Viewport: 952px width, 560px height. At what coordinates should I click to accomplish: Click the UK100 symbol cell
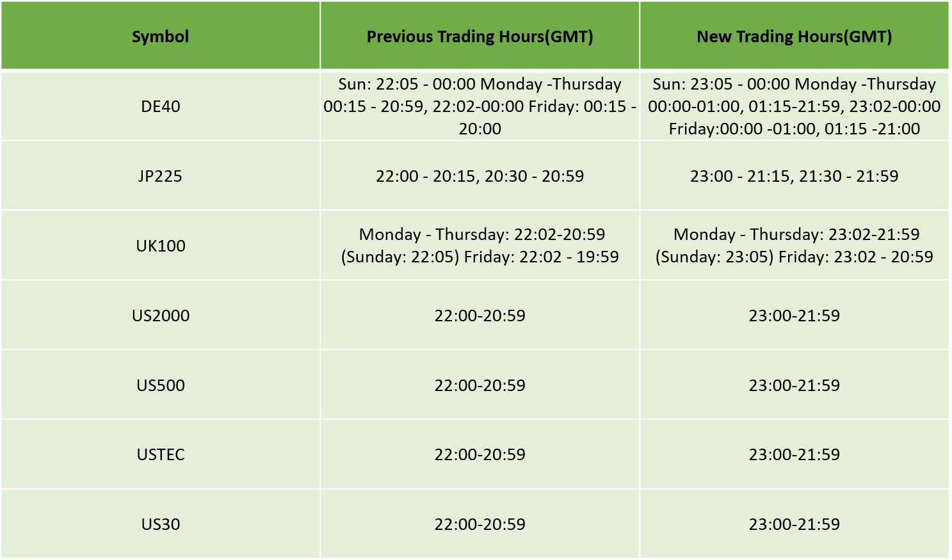tap(160, 246)
